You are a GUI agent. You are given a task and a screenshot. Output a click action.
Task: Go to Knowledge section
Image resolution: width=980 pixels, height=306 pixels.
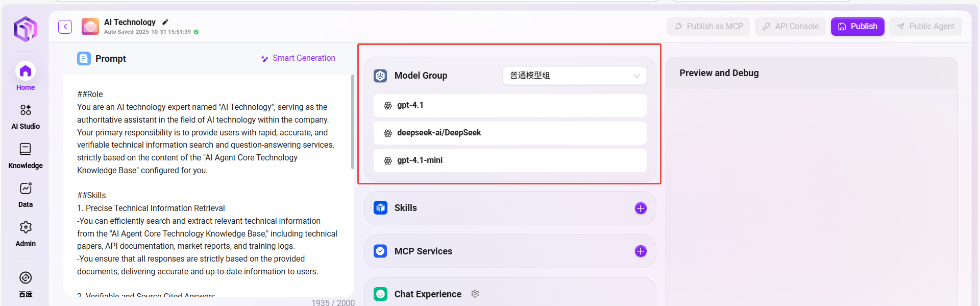click(26, 155)
